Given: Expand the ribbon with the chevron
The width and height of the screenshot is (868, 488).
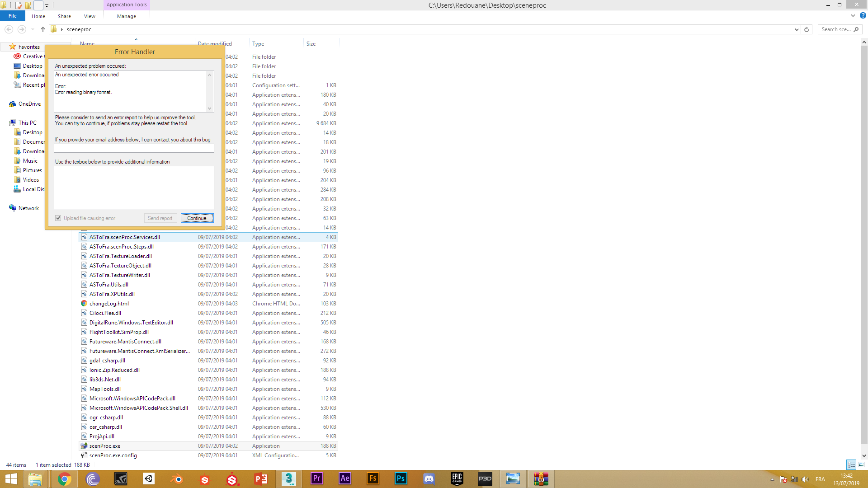Looking at the screenshot, I should pyautogui.click(x=853, y=16).
